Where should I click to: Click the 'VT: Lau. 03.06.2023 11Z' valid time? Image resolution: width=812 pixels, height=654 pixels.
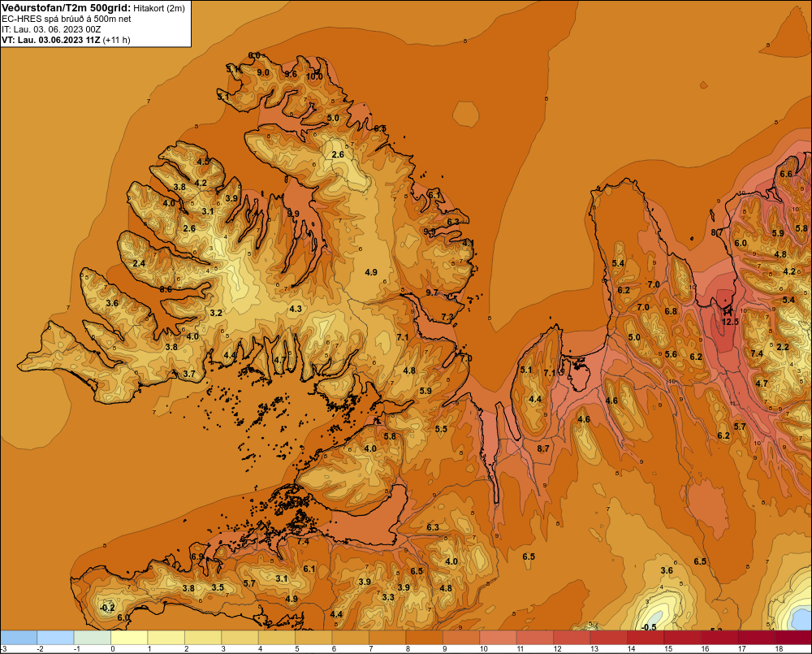tap(51, 40)
